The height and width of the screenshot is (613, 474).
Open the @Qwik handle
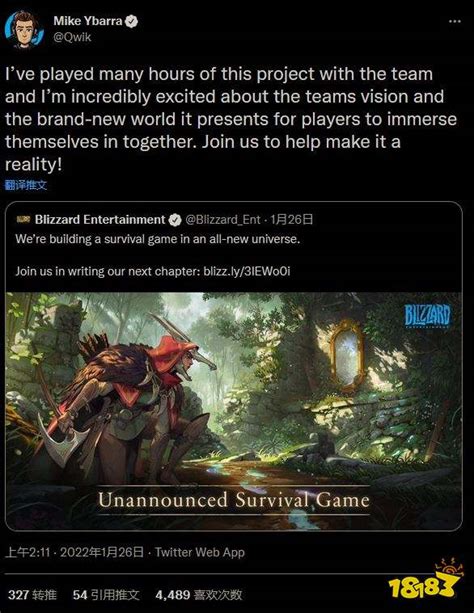(72, 37)
